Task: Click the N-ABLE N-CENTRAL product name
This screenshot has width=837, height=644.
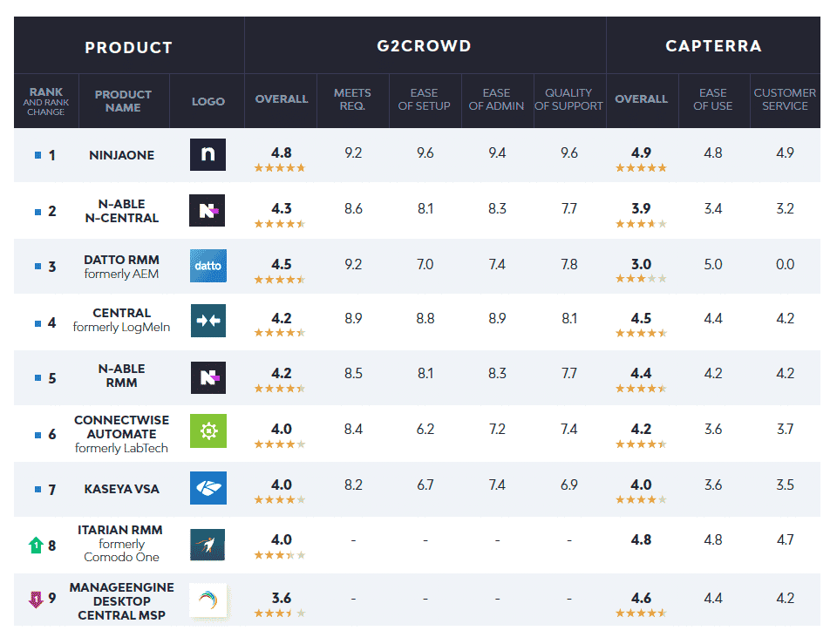Action: click(122, 211)
